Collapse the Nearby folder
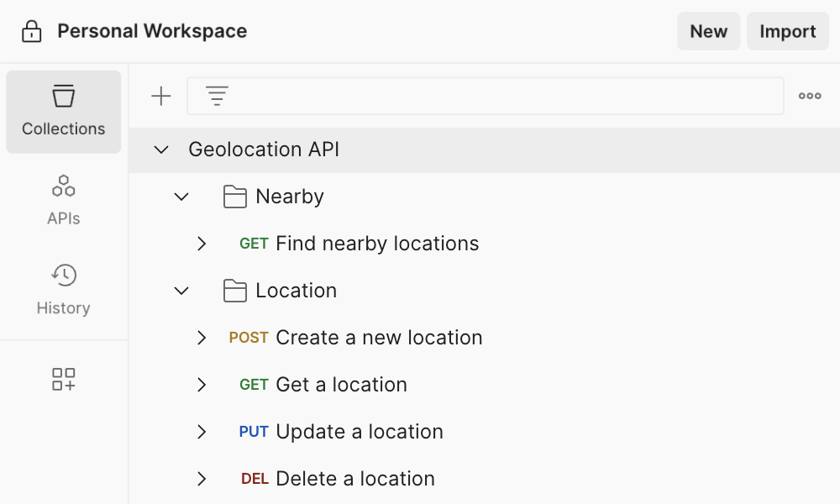The image size is (840, 504). pyautogui.click(x=181, y=196)
